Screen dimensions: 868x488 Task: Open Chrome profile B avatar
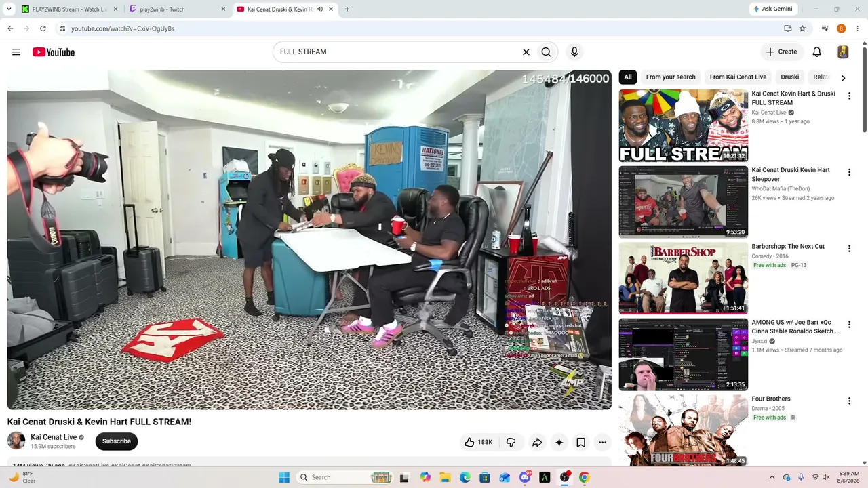pos(842,28)
